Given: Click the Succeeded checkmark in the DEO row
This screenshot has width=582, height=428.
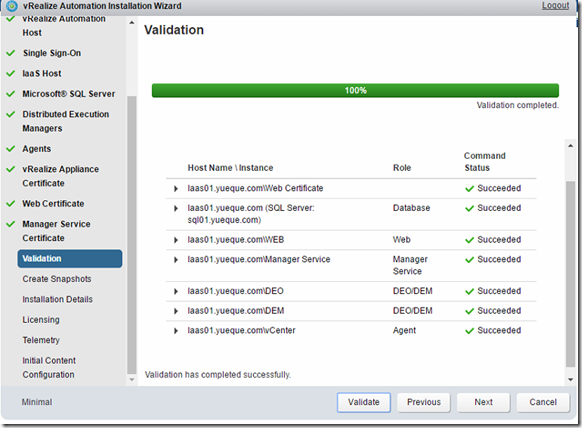Looking at the screenshot, I should coord(470,291).
